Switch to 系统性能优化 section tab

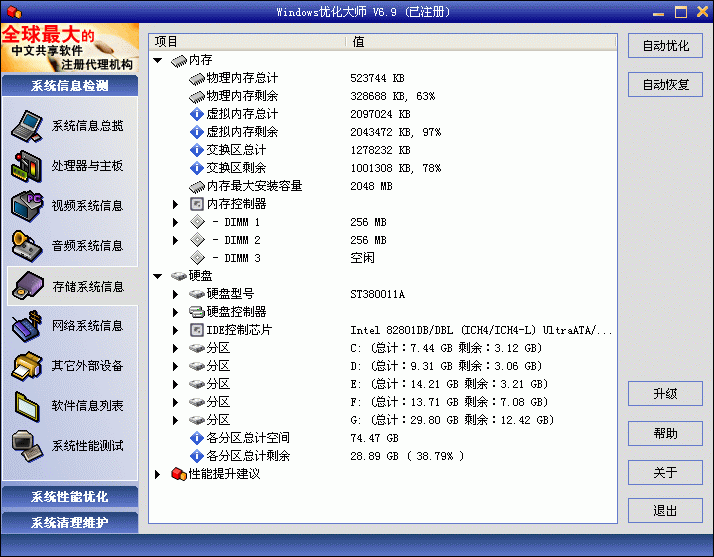tap(70, 496)
